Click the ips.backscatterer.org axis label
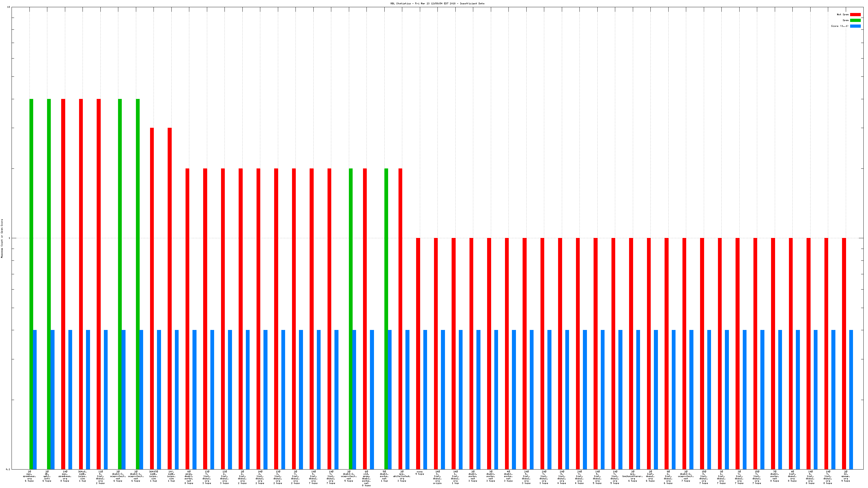This screenshot has width=868, height=488. (x=633, y=476)
